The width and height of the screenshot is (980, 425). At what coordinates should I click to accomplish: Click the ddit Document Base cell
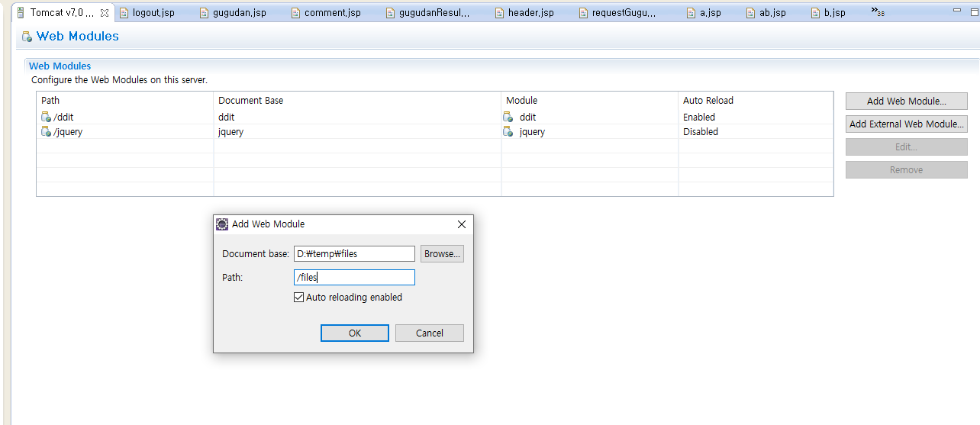[x=357, y=117]
